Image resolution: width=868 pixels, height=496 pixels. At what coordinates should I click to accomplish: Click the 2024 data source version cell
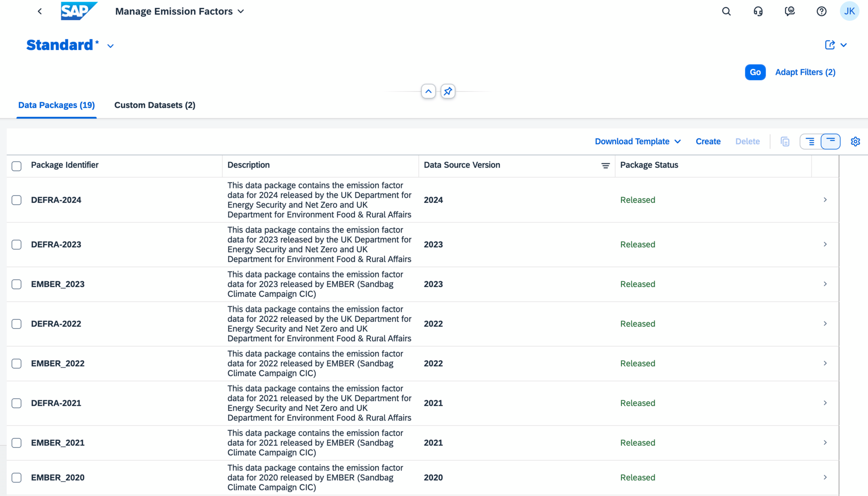[433, 200]
